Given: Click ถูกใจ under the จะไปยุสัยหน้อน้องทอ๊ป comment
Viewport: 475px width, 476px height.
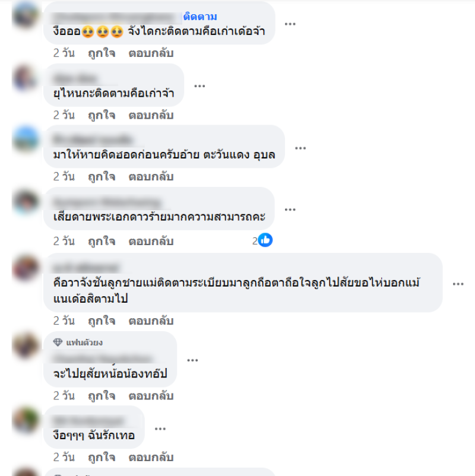Looking at the screenshot, I should [102, 396].
